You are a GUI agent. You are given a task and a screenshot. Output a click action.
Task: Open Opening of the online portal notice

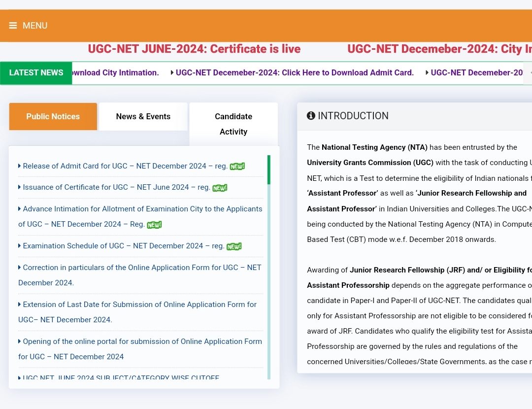[140, 349]
